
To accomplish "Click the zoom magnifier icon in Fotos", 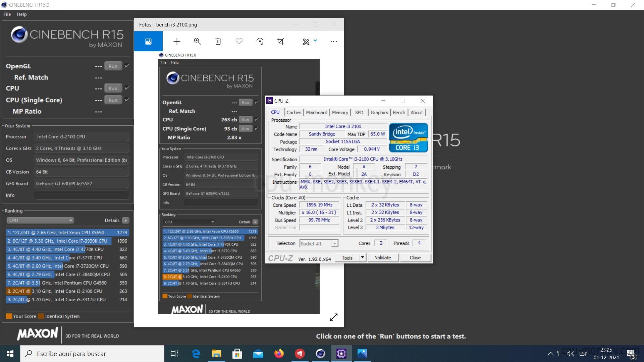I will pyautogui.click(x=198, y=41).
